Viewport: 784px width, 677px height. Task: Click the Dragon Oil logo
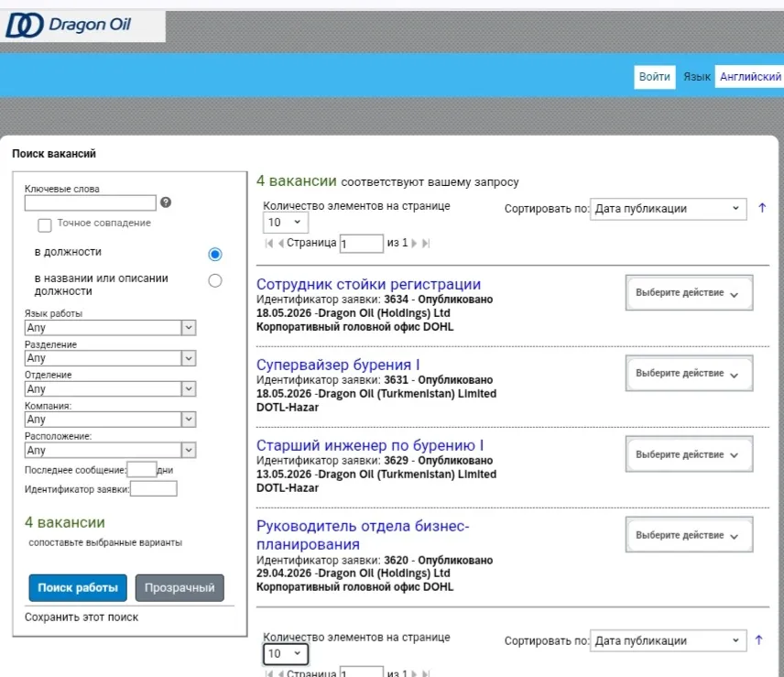(69, 25)
